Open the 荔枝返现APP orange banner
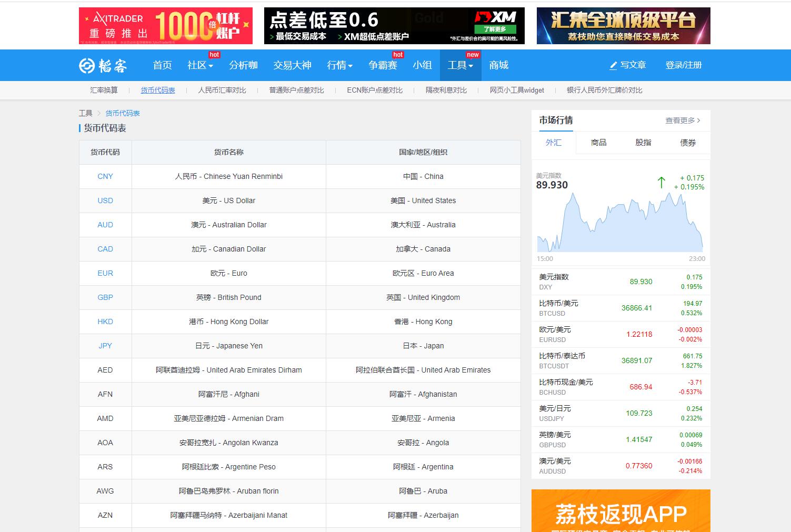The width and height of the screenshot is (791, 532). coord(620,511)
